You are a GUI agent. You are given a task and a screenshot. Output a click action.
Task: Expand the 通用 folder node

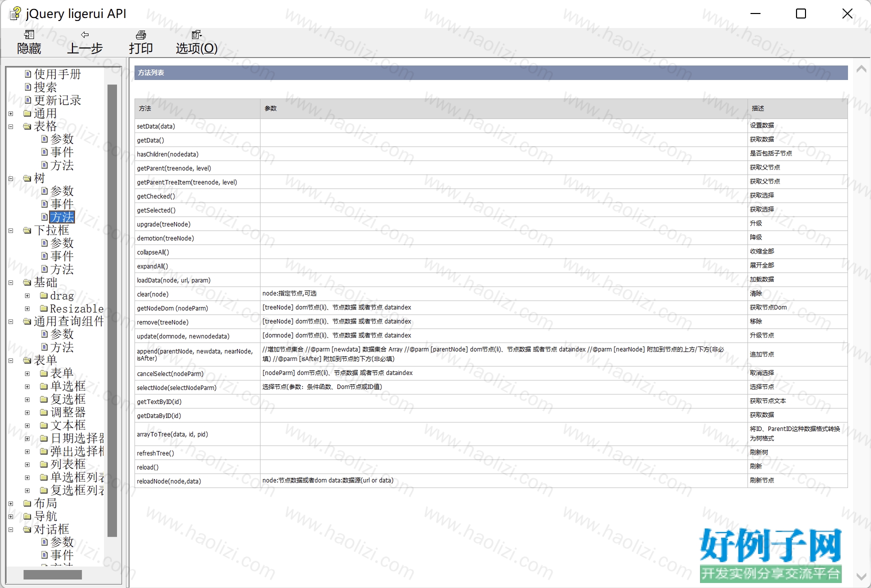point(10,113)
